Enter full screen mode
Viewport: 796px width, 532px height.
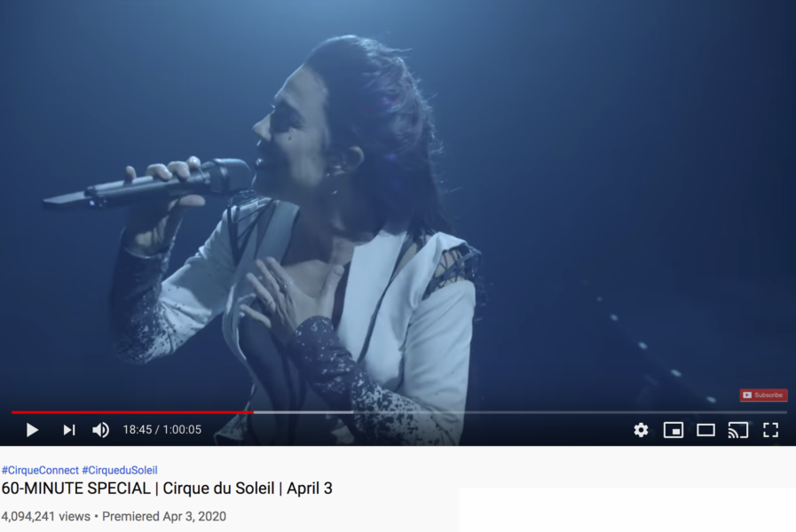tap(770, 430)
